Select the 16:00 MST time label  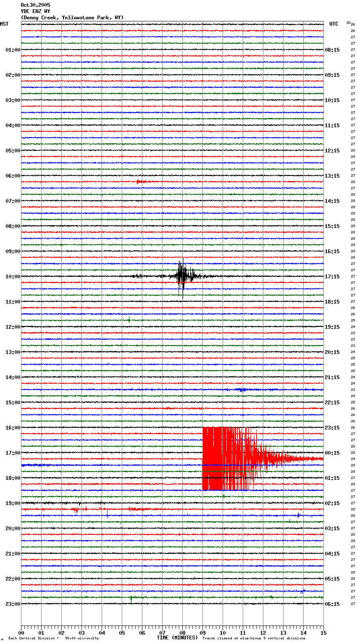coord(13,428)
